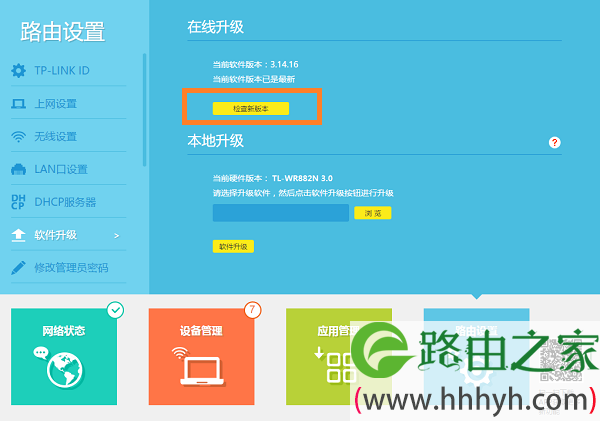Click the 修改管理员密码 pencil icon
Viewport: 600px width, 421px height.
click(x=18, y=268)
